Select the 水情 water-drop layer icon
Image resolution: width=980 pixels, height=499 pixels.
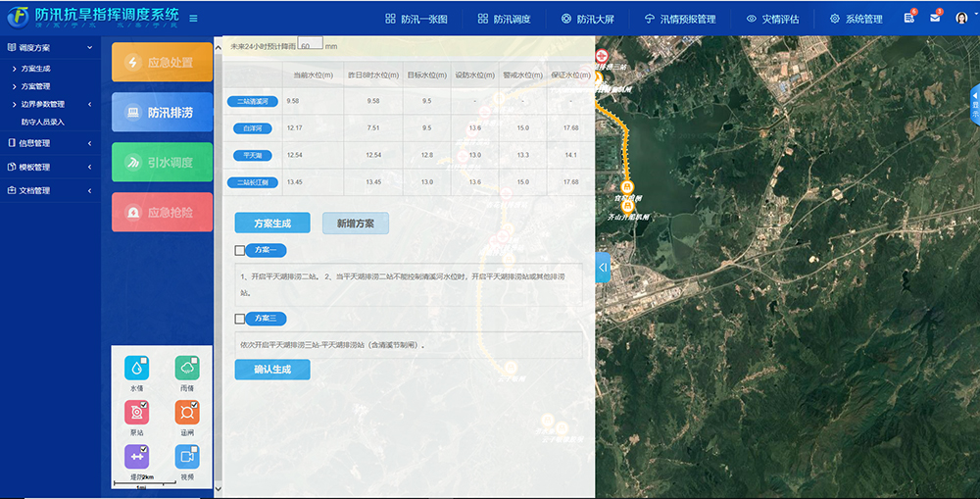click(137, 370)
